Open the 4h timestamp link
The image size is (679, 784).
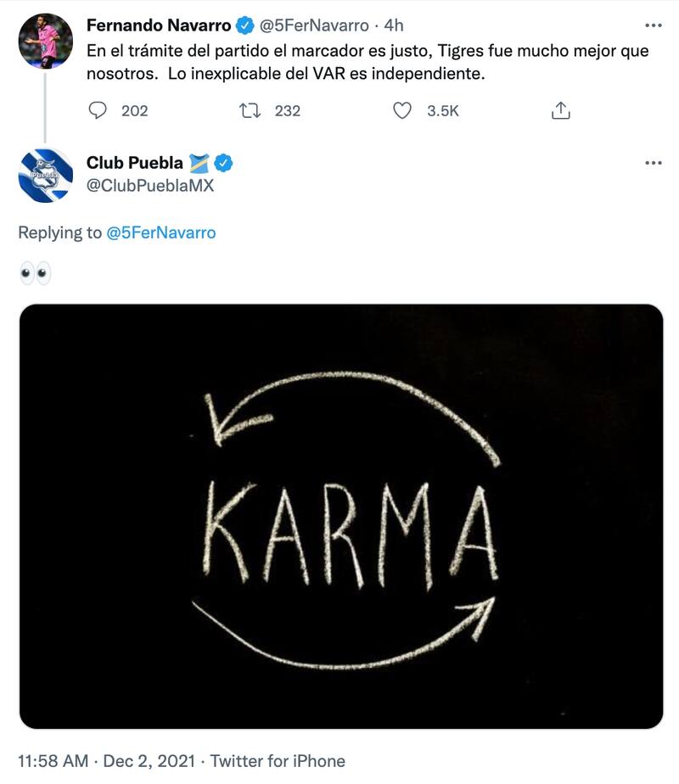(391, 26)
